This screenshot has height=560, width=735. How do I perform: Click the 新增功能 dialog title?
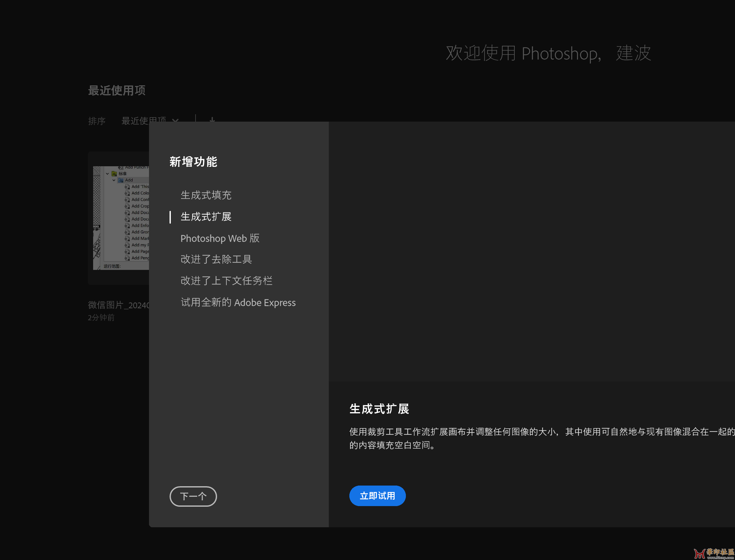point(193,162)
